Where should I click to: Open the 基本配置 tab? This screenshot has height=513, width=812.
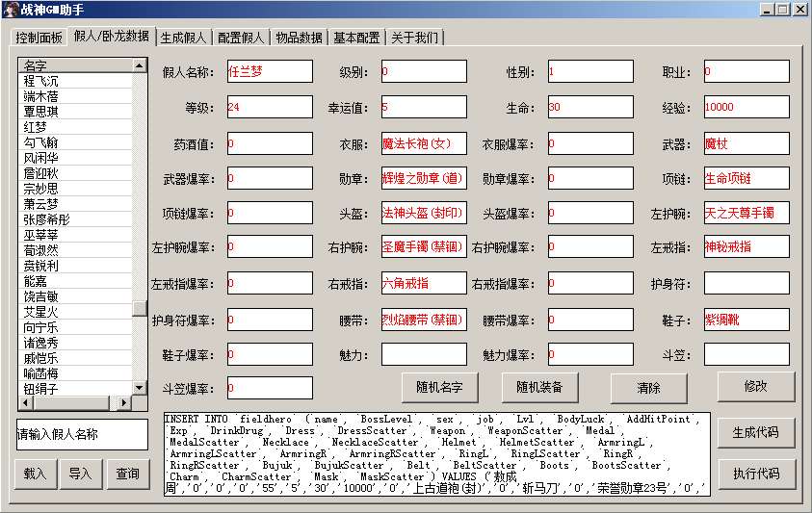[x=356, y=38]
